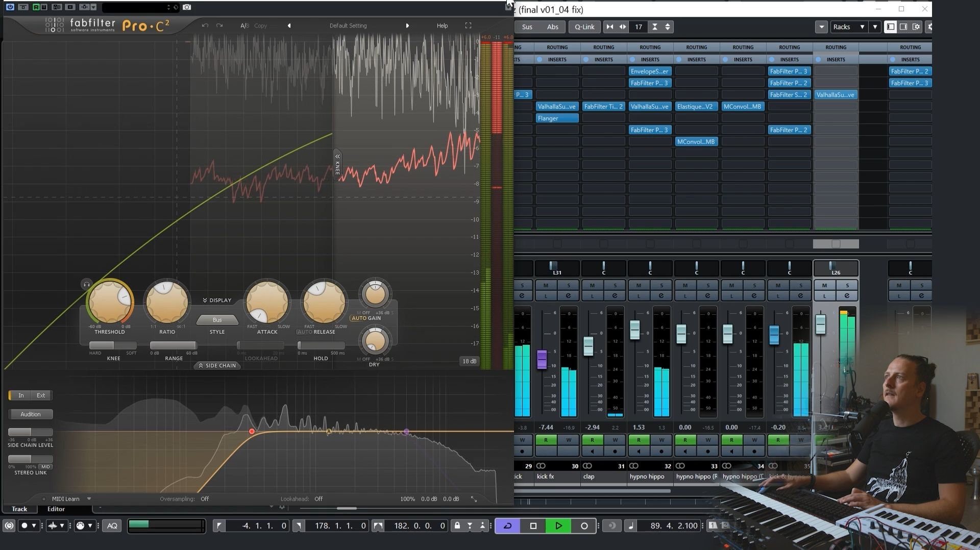980x550 pixels.
Task: Open the Oversampling setting showing Off
Action: (205, 499)
